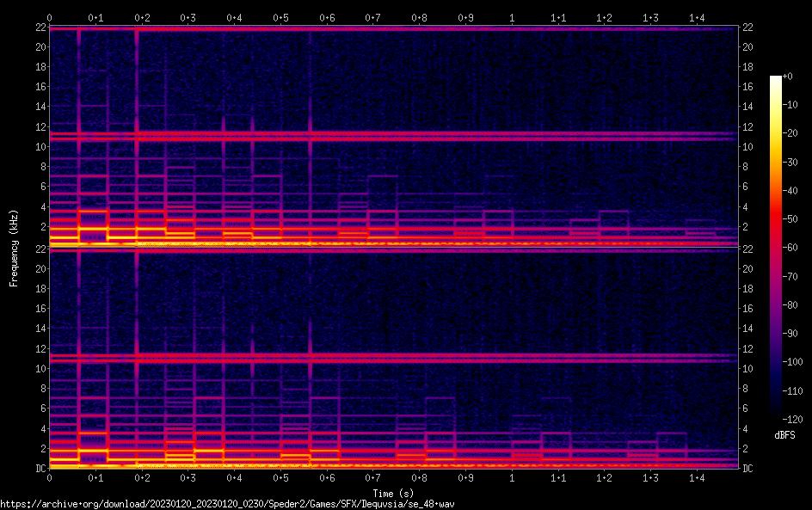
Task: Open the archive.org URL at the bottom
Action: coord(227,503)
